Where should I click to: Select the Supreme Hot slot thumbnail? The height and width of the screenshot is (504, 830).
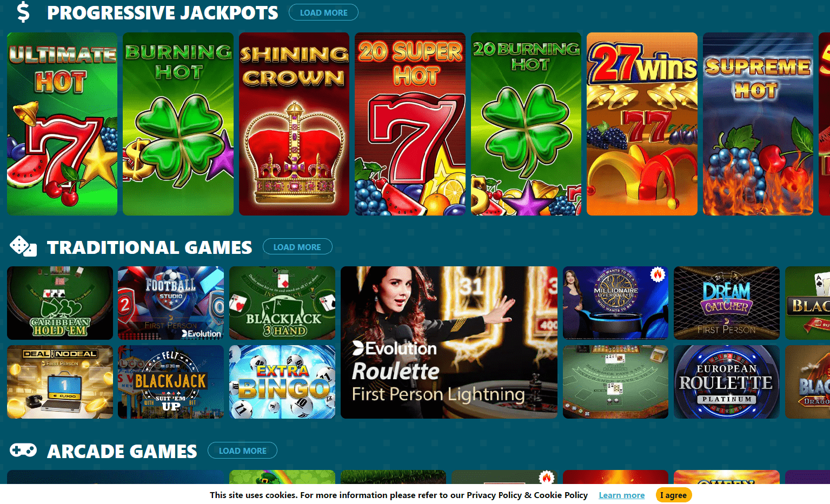tap(758, 124)
